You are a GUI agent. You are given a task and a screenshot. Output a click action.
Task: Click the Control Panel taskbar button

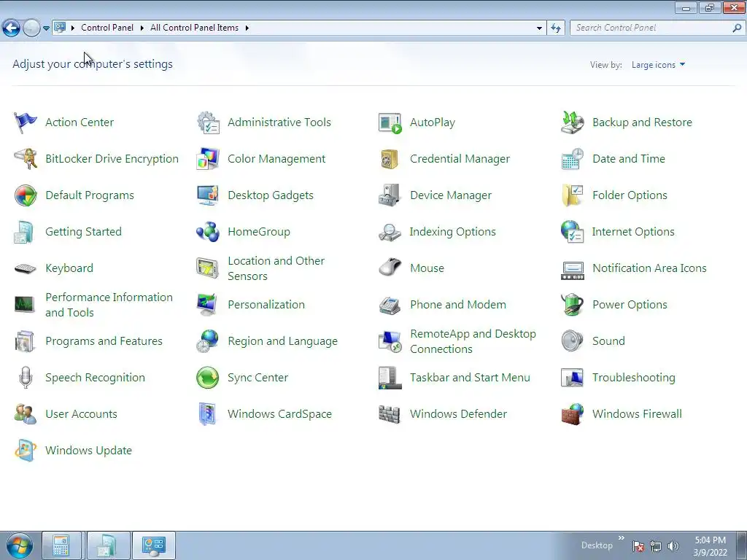153,545
